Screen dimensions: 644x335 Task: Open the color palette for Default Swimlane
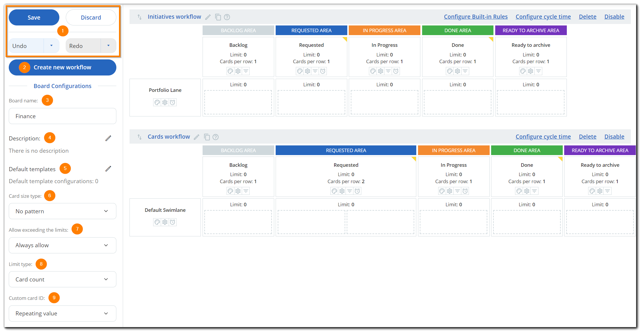157,222
